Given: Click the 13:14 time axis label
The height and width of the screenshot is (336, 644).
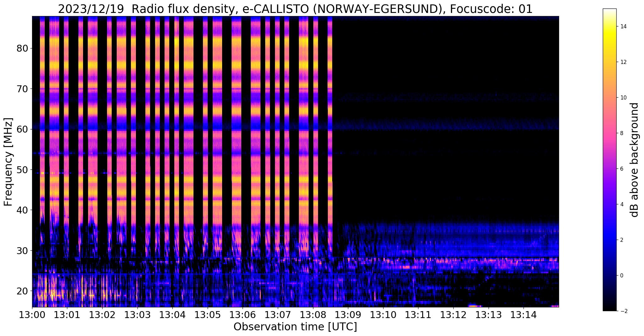Looking at the screenshot, I should point(524,315).
